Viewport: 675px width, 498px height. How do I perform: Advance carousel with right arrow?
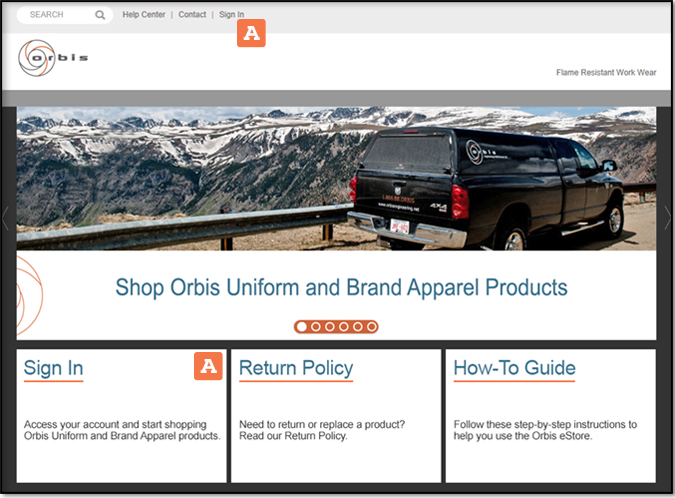tap(667, 218)
